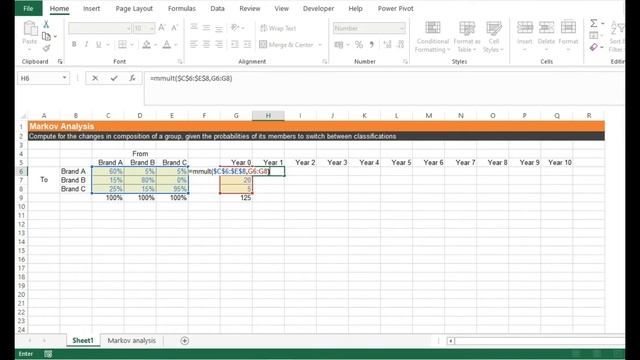Increase font size with larger A icon
Screen dimensions: 640x360
162,28
